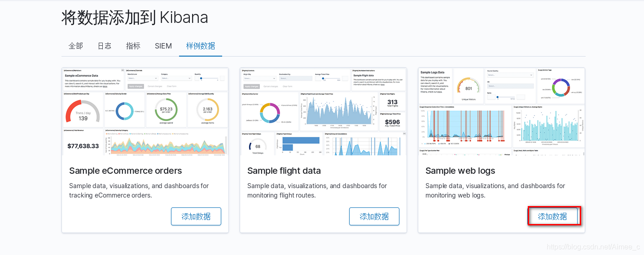
Task: Click the eCommerce orders description text
Action: click(139, 190)
